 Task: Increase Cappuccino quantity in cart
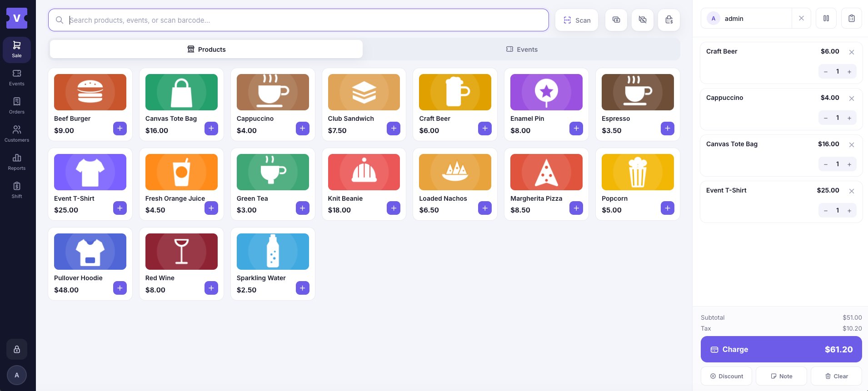(x=849, y=118)
